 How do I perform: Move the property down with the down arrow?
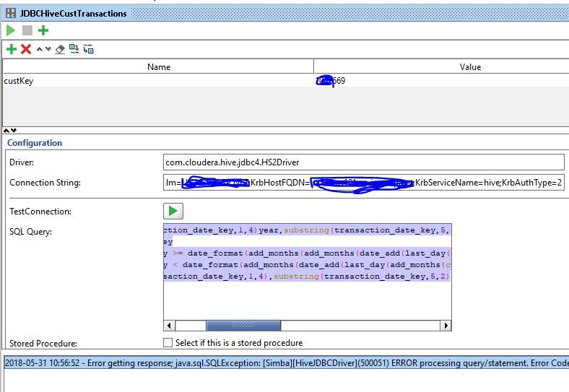[x=48, y=49]
